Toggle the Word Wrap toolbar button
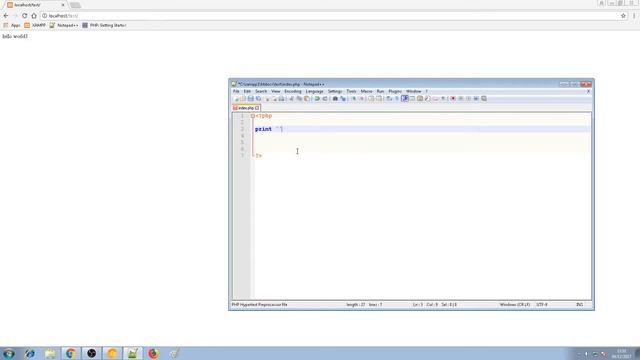 click(389, 98)
